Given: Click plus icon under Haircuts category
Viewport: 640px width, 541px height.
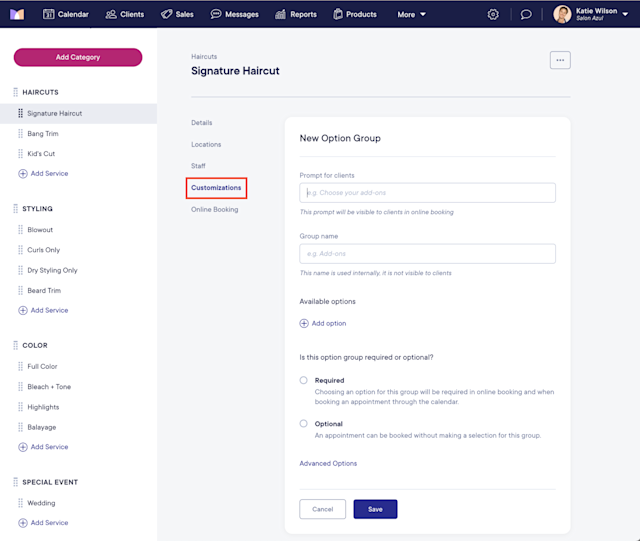Looking at the screenshot, I should click(23, 174).
